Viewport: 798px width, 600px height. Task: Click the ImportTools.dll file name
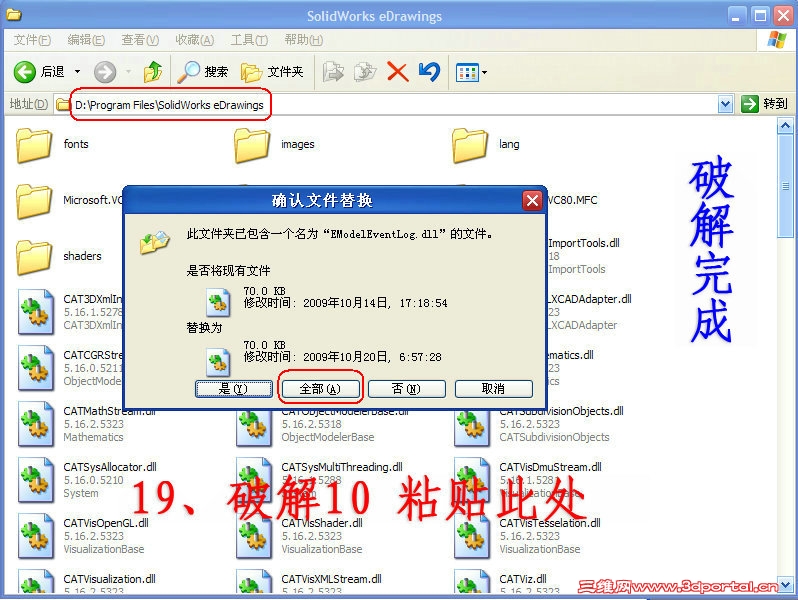[x=584, y=243]
